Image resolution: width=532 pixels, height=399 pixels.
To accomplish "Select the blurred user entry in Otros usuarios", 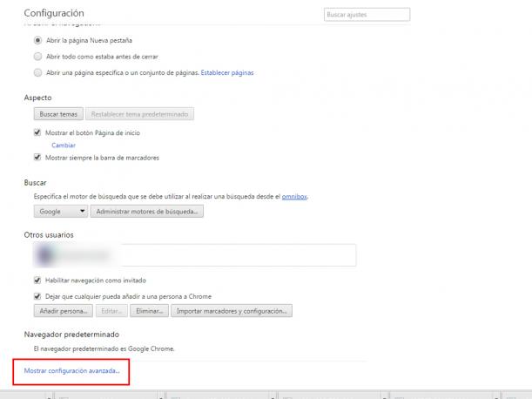I will tap(195, 255).
